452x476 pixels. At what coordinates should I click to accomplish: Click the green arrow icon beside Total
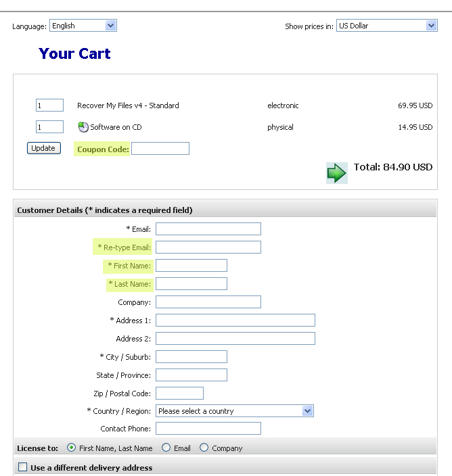pyautogui.click(x=336, y=173)
